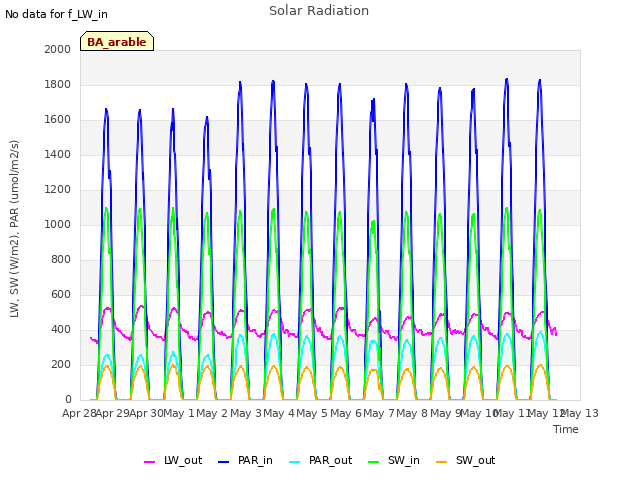This screenshot has width=640, height=480.
Task: Click the 1800 y-axis tick label
Action: (58, 84)
